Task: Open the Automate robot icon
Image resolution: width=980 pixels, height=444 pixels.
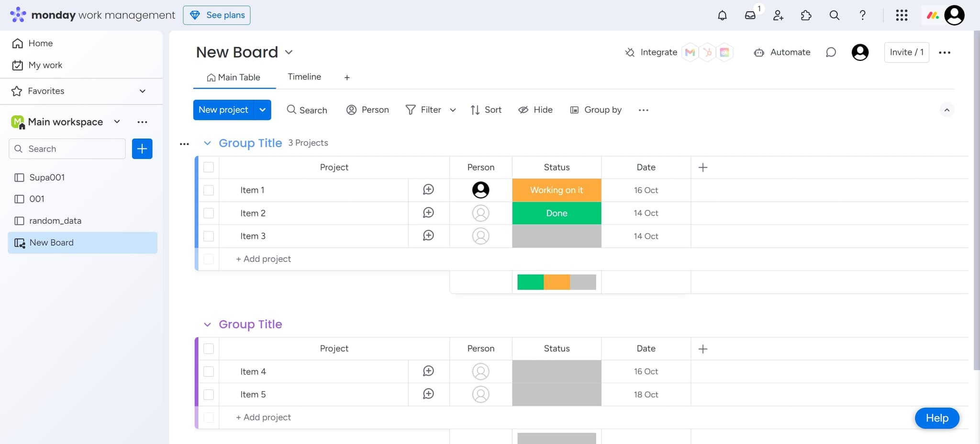Action: pyautogui.click(x=759, y=53)
